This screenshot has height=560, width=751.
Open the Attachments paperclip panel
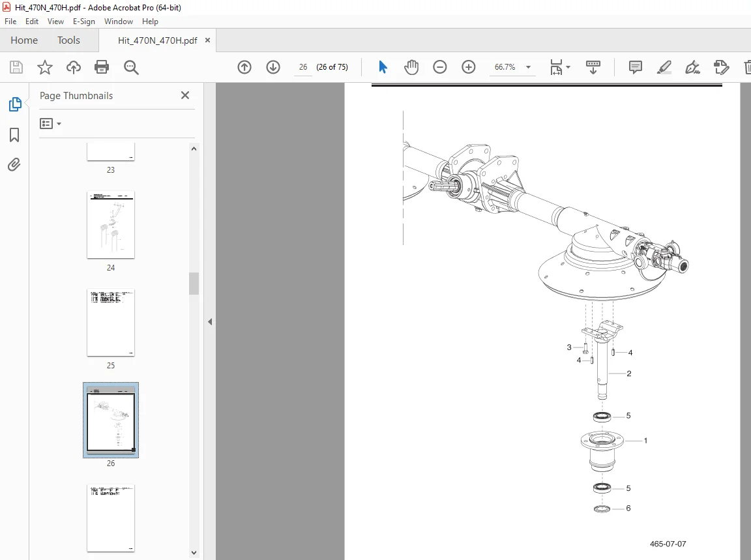[14, 165]
